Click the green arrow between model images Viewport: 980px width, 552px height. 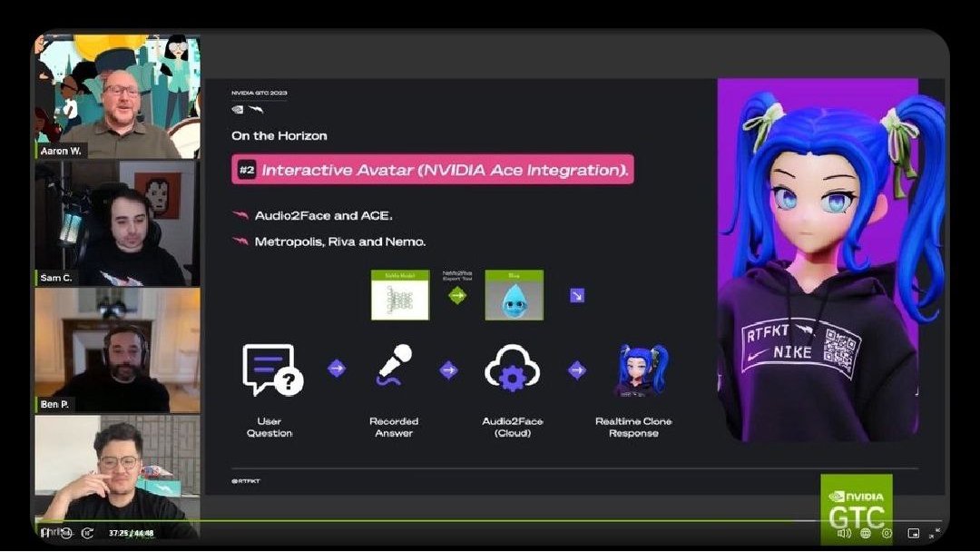click(457, 295)
